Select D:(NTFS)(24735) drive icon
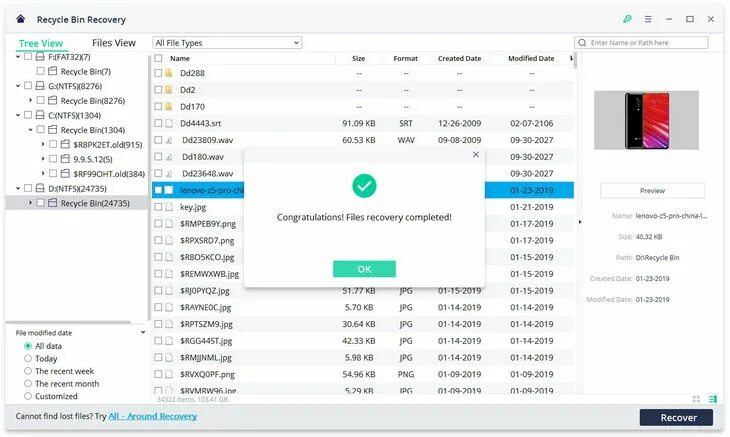The image size is (730, 437). 40,188
